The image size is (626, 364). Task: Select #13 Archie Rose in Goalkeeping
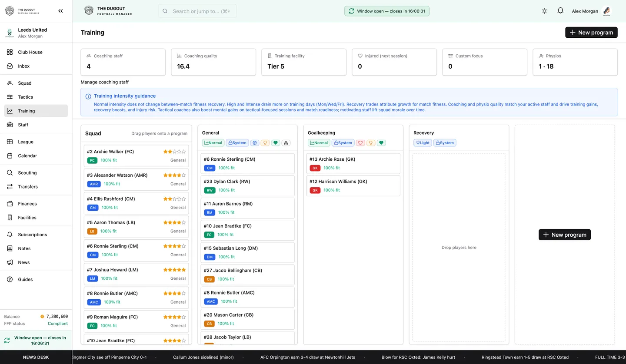tap(353, 163)
